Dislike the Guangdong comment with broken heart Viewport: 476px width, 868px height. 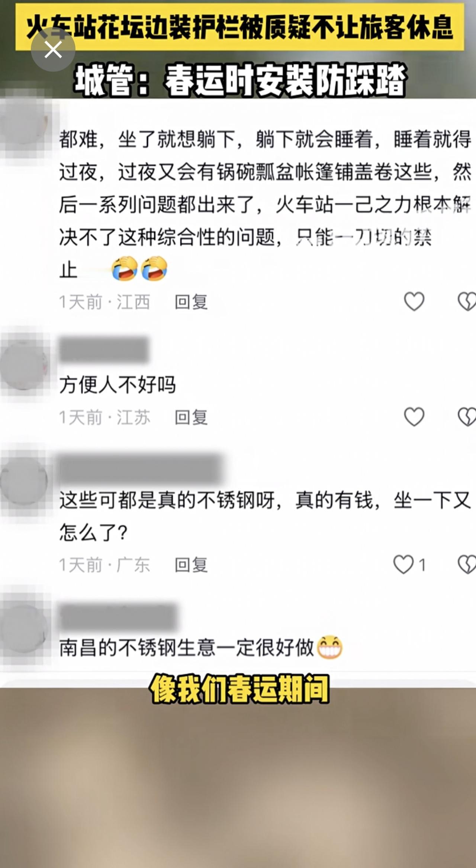click(467, 564)
